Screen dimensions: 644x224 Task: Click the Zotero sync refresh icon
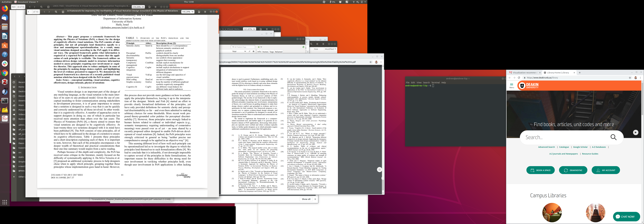303,47
